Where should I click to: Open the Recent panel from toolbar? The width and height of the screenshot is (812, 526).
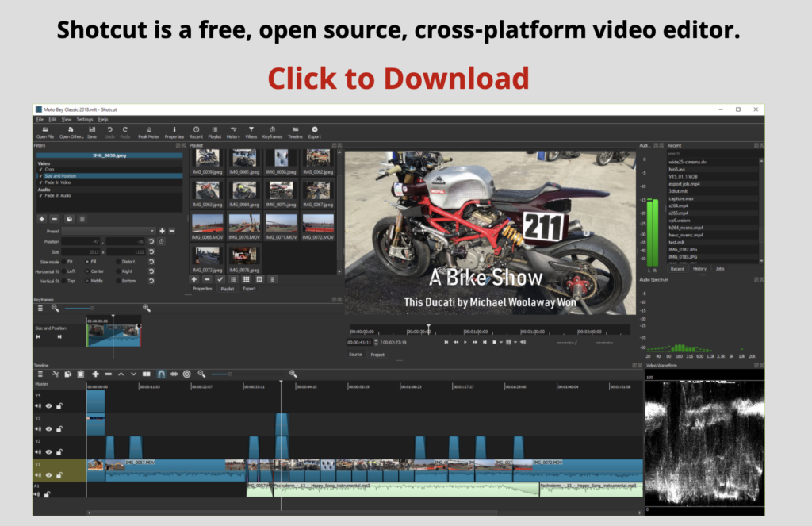coord(197,132)
